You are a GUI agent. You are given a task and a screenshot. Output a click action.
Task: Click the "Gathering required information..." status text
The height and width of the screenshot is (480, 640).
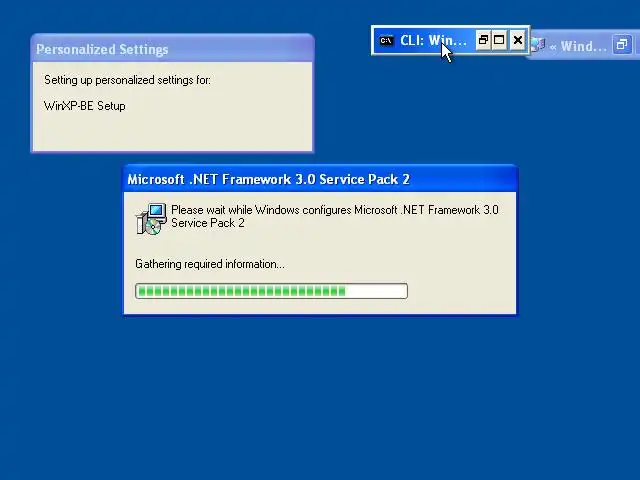(x=210, y=264)
